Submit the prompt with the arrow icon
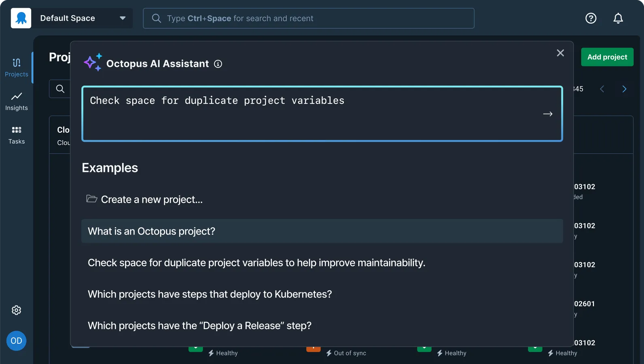644x364 pixels. [x=548, y=114]
